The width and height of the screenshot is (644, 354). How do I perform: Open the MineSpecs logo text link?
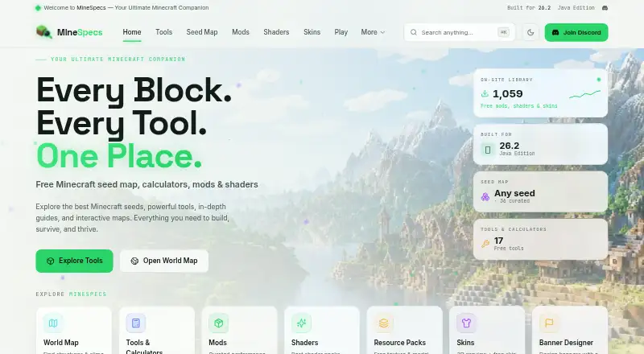point(80,32)
